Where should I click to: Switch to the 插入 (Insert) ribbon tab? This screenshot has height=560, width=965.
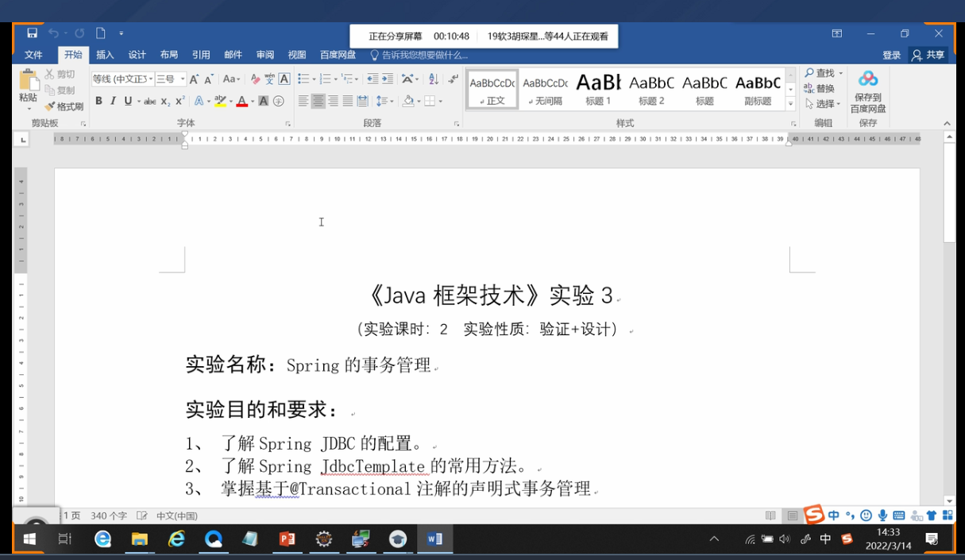pyautogui.click(x=105, y=55)
